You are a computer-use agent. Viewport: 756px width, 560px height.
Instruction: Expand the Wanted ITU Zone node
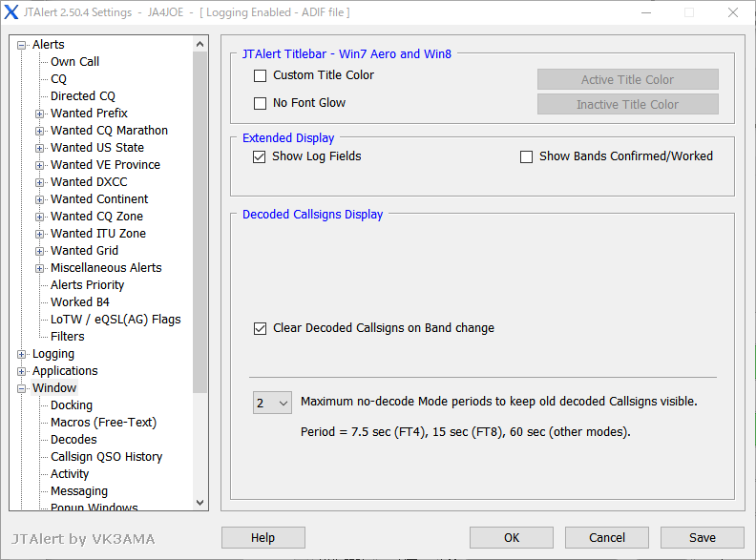pos(39,235)
